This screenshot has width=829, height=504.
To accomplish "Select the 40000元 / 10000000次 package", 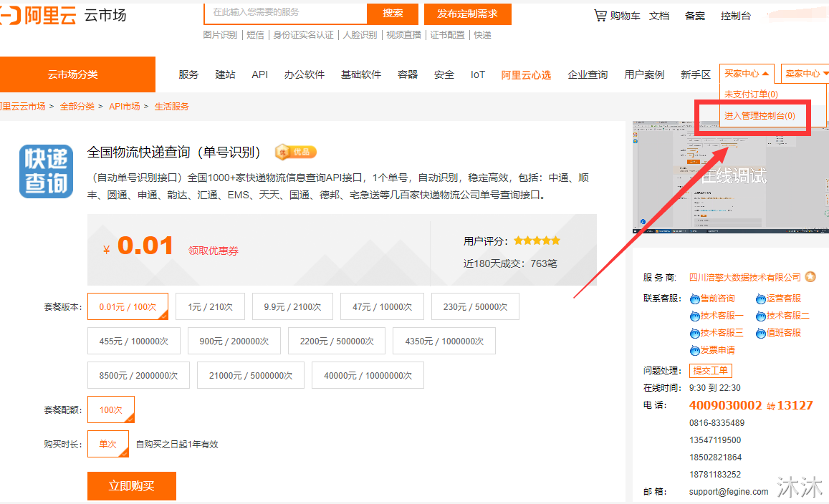I will tap(368, 375).
